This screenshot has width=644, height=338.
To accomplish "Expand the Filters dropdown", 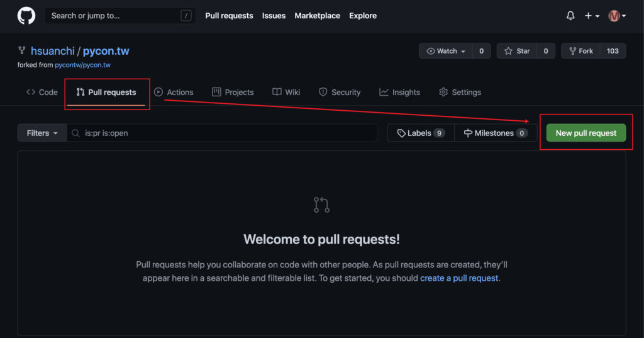I will pyautogui.click(x=42, y=133).
